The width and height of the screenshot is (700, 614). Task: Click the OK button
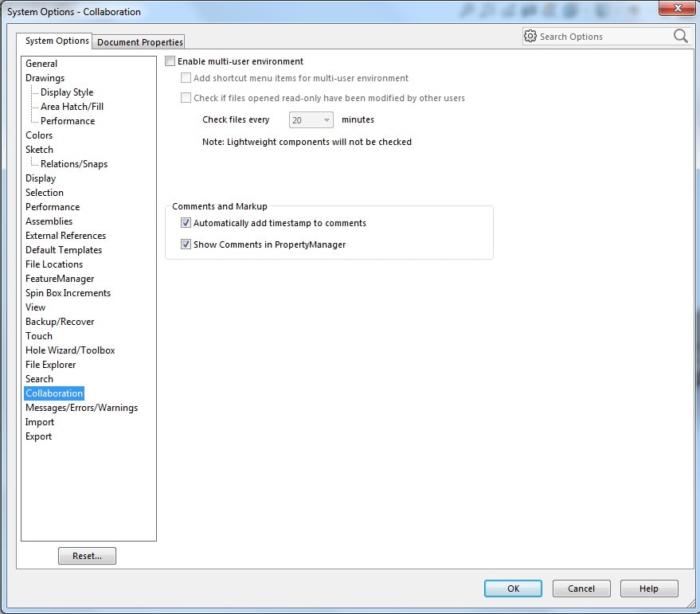(x=513, y=589)
